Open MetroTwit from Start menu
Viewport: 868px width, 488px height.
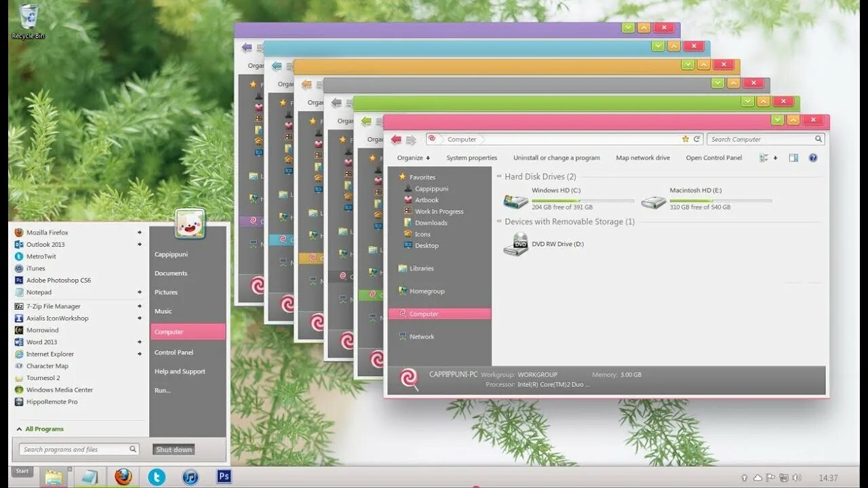(x=41, y=256)
